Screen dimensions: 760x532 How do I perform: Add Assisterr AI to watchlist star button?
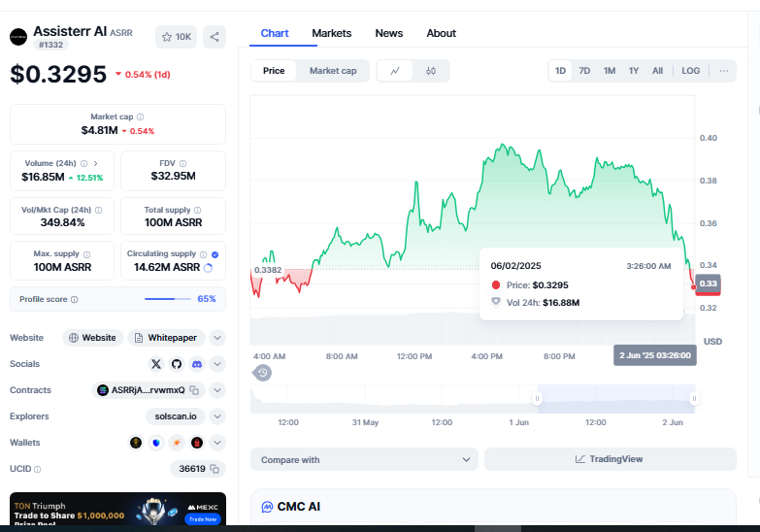click(176, 37)
